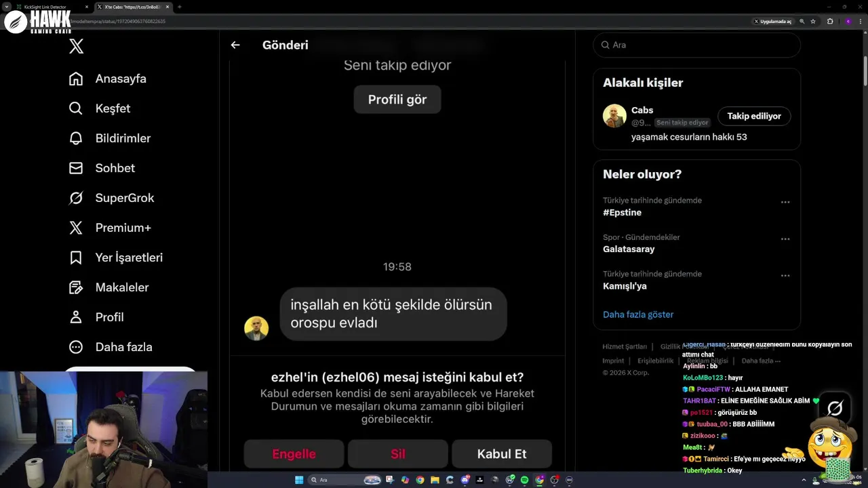This screenshot has height=488, width=868.
Task: Open Kamışlı'ya trending topic
Action: pyautogui.click(x=625, y=286)
